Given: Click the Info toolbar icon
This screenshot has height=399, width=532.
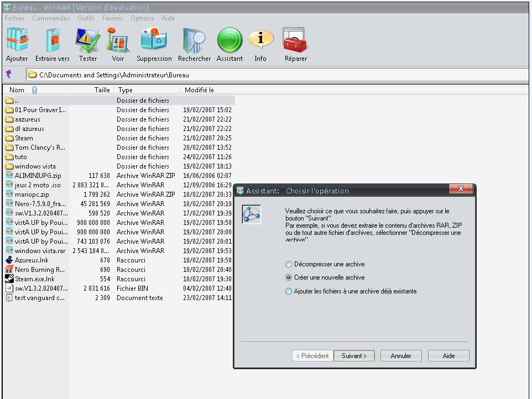Looking at the screenshot, I should click(260, 39).
